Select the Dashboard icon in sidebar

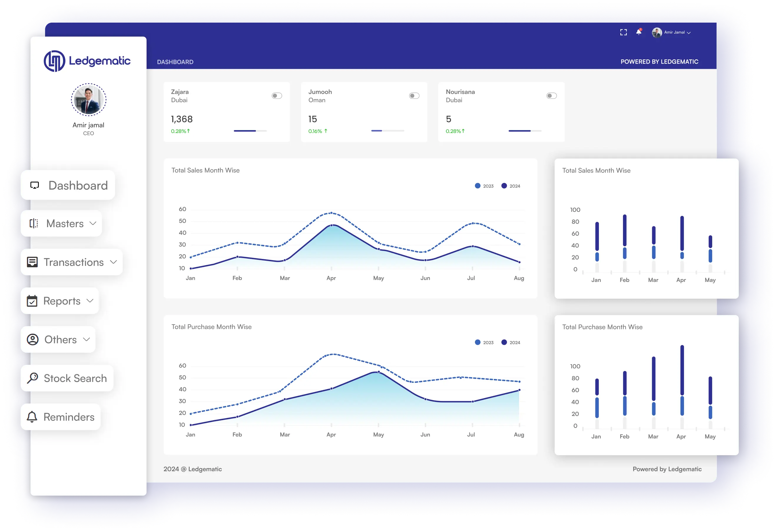click(34, 185)
